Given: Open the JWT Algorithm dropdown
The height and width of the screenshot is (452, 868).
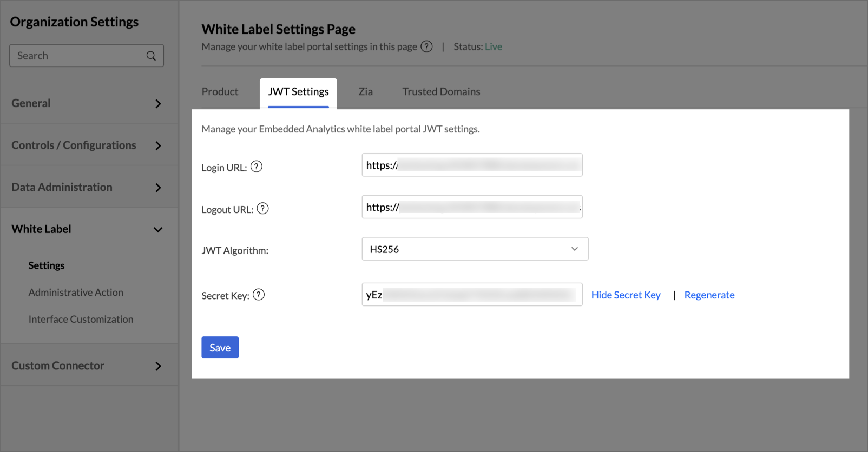Looking at the screenshot, I should (x=475, y=249).
